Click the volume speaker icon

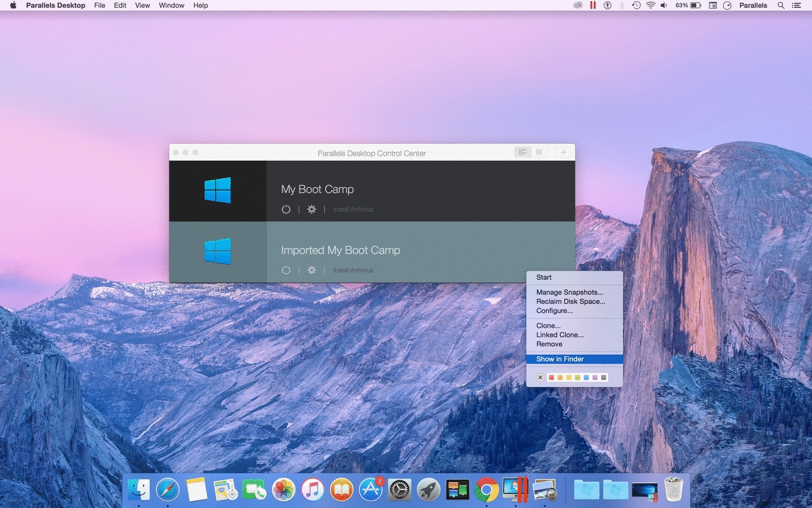pyautogui.click(x=664, y=5)
